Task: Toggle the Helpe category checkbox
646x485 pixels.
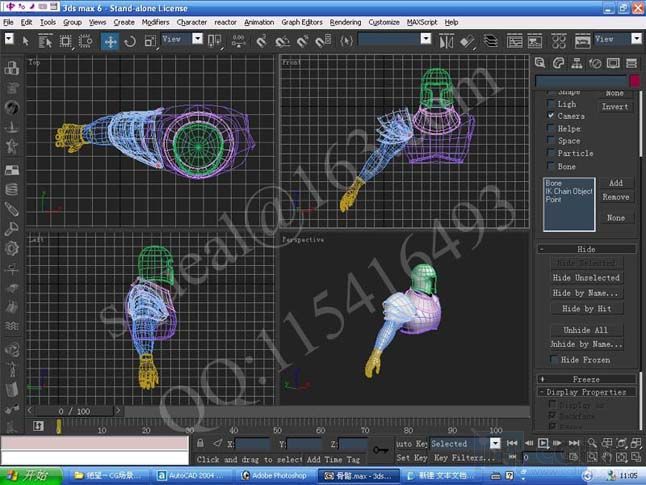Action: pos(551,129)
